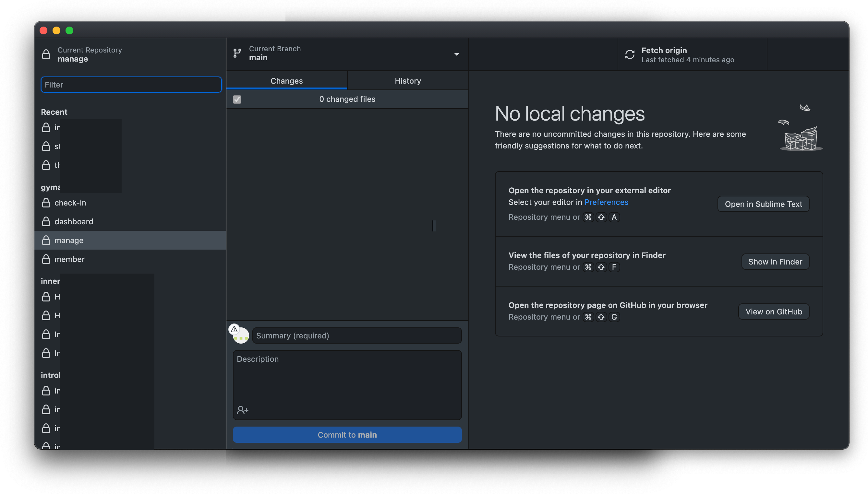Select the member repository in the sidebar
The image size is (868, 494).
(70, 259)
